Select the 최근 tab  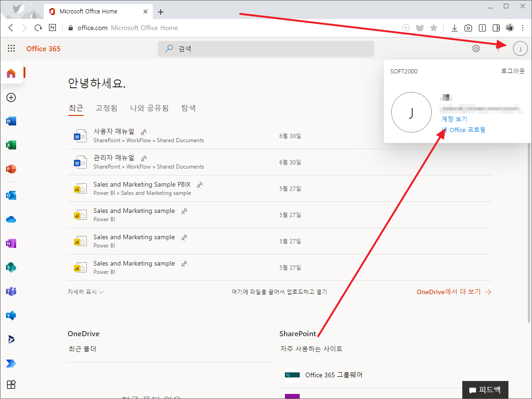click(76, 108)
